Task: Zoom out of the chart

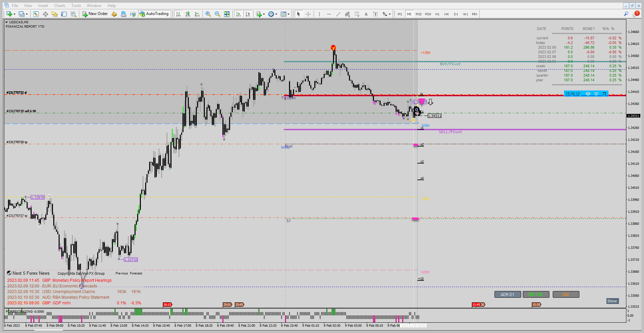Action: point(217,14)
